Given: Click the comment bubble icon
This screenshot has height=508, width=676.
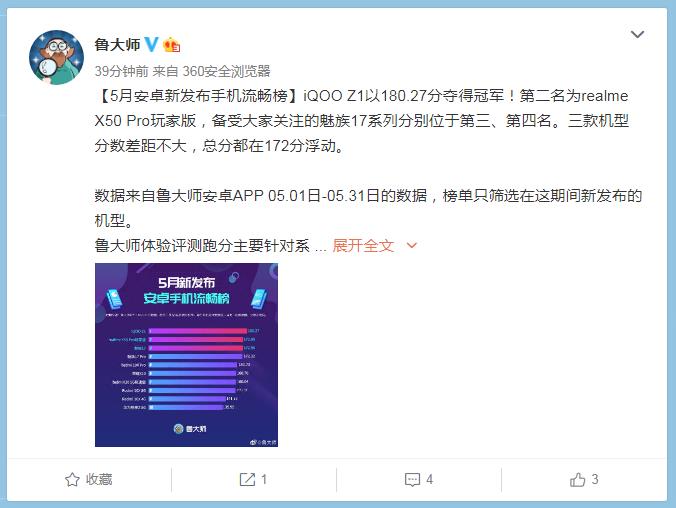Looking at the screenshot, I should [412, 480].
